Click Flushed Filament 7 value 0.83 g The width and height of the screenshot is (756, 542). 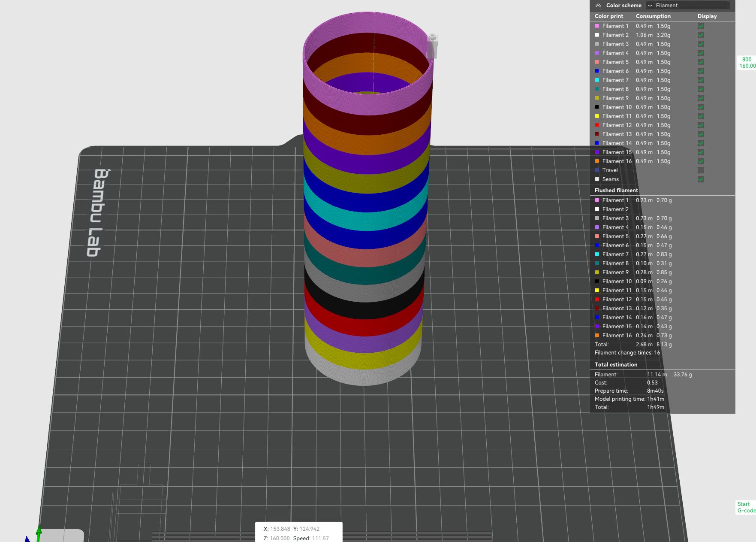[664, 254]
